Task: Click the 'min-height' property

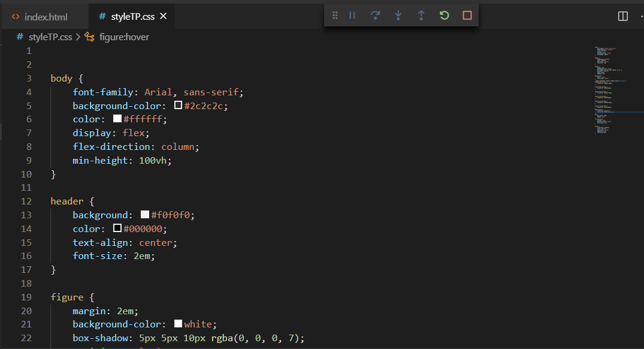Action: tap(100, 160)
